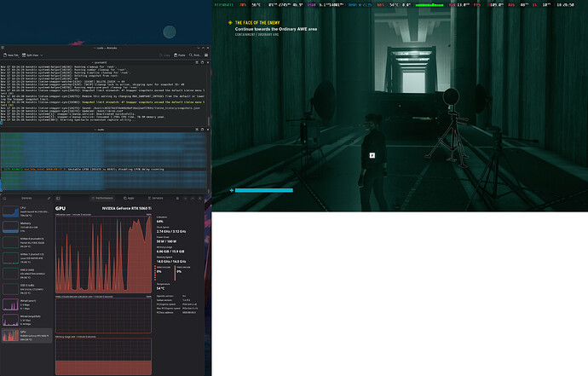Select the Memory device in sidebar
The image size is (588, 376).
26,227
